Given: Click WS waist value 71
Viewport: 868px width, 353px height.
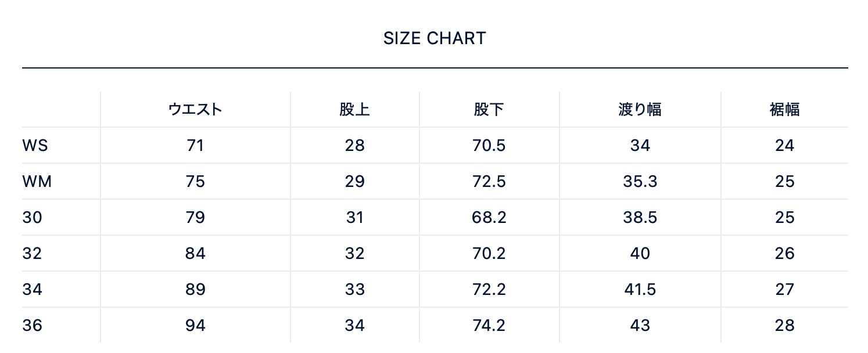Looking at the screenshot, I should 195,145.
